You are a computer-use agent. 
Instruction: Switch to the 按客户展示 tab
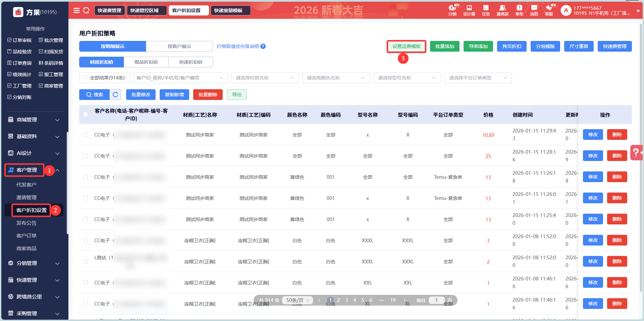coord(179,46)
